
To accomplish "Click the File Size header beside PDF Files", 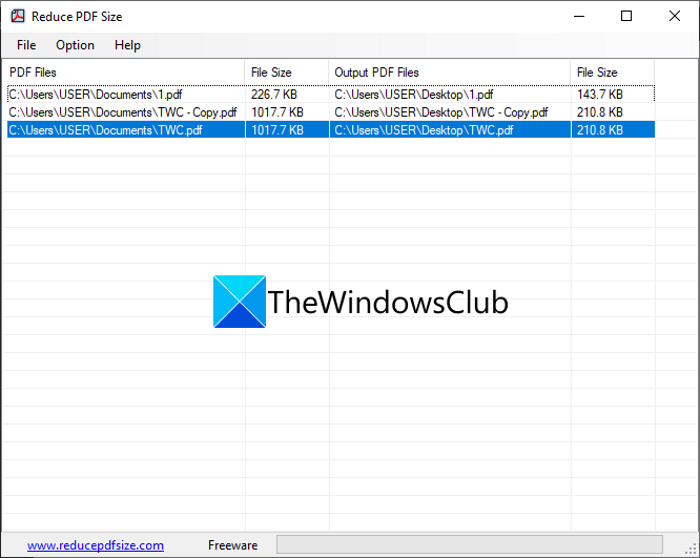I will click(x=287, y=72).
